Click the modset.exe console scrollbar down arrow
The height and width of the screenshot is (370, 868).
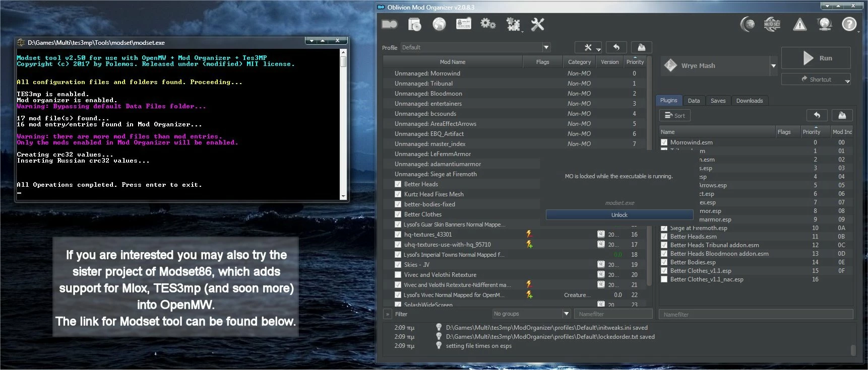[343, 196]
